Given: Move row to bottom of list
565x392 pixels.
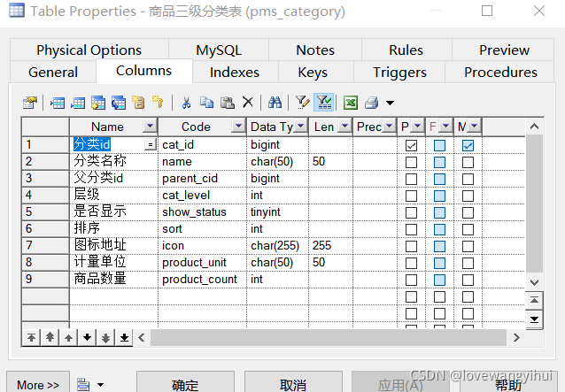Looking at the screenshot, I should tap(124, 338).
